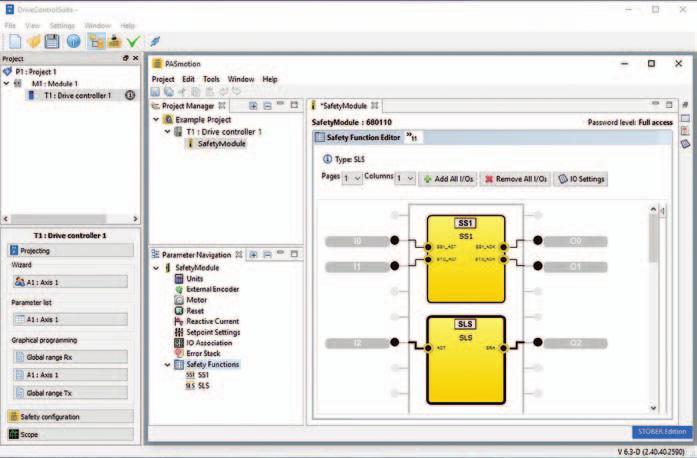Collapse the Example Project node
The width and height of the screenshot is (697, 458).
(156, 119)
